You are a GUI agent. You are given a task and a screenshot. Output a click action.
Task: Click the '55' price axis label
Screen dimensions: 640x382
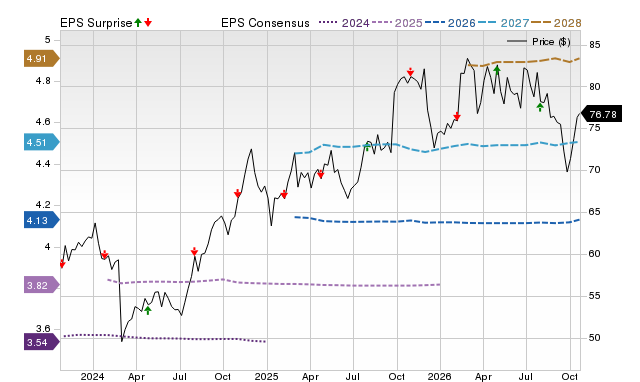(x=595, y=296)
